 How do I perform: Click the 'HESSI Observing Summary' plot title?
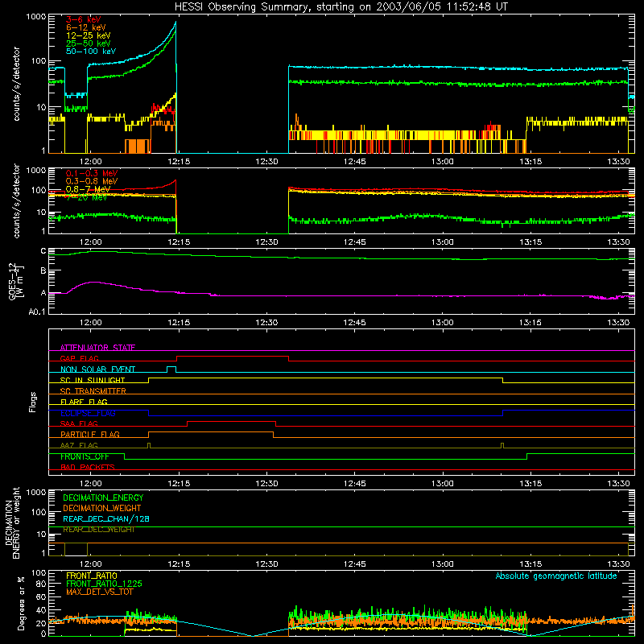[x=341, y=7]
